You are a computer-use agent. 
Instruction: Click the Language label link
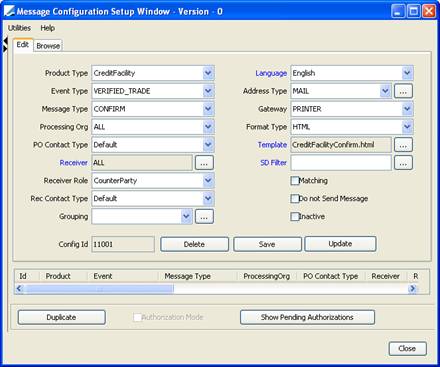coord(271,73)
